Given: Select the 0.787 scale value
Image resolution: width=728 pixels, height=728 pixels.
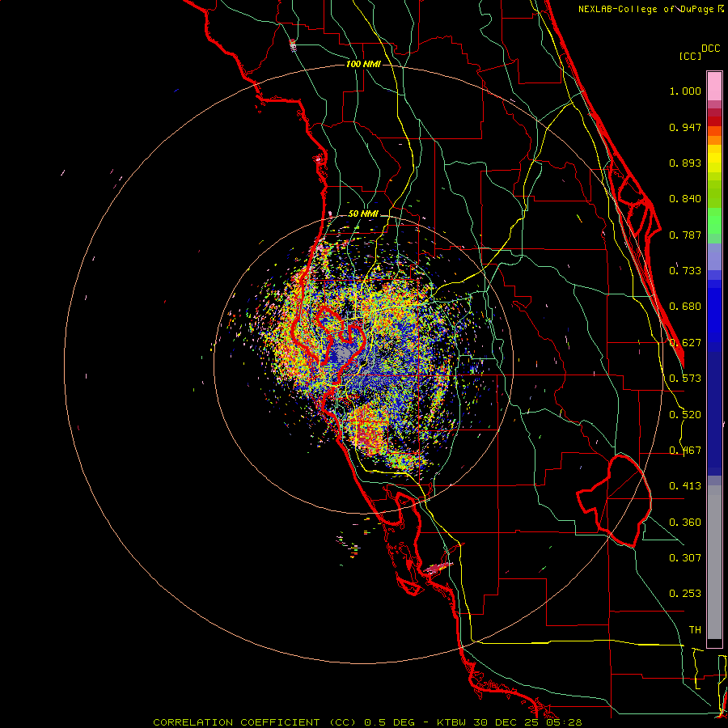Looking at the screenshot, I should 685,235.
